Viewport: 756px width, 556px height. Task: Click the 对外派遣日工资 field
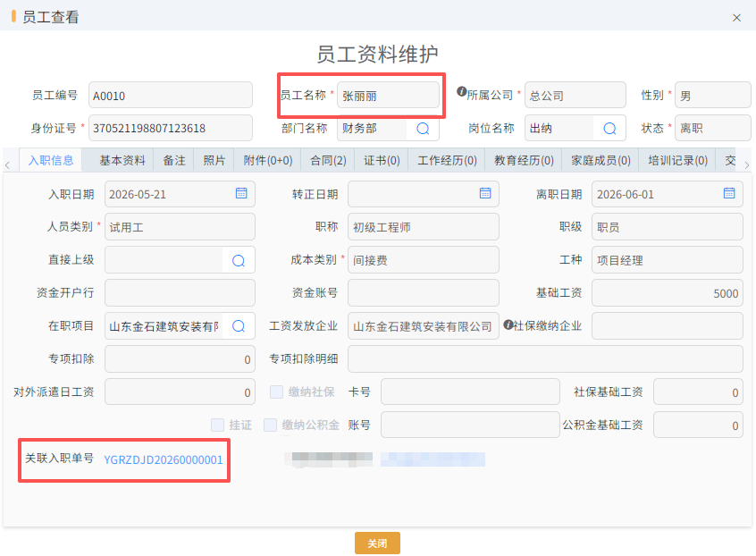pos(180,392)
